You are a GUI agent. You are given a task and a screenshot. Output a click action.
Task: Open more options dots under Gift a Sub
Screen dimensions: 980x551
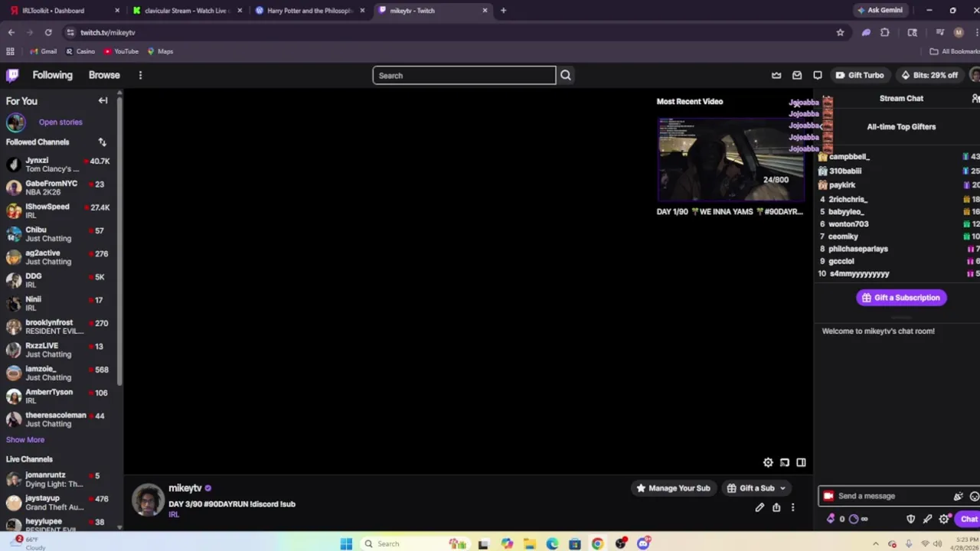(792, 507)
